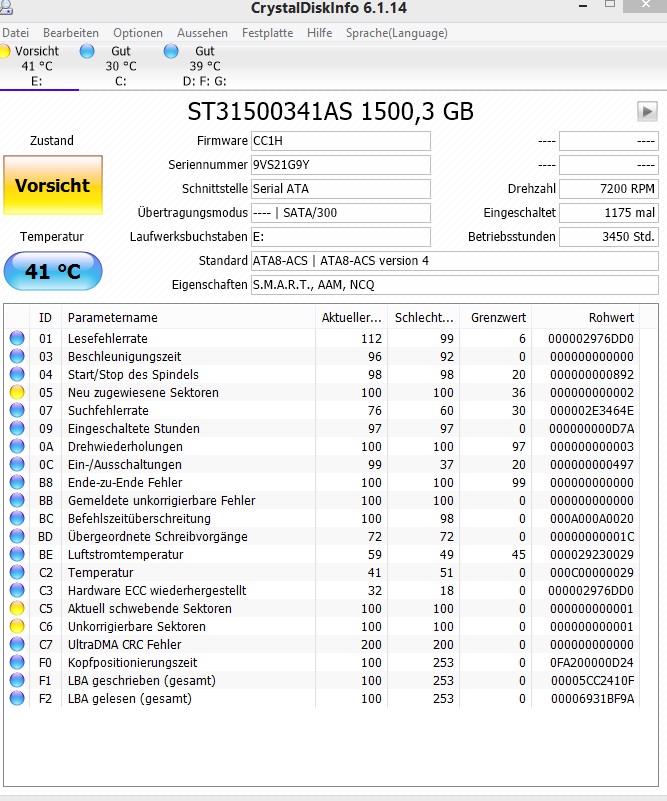667x801 pixels.
Task: Click the Parametername column header
Action: tap(188, 318)
